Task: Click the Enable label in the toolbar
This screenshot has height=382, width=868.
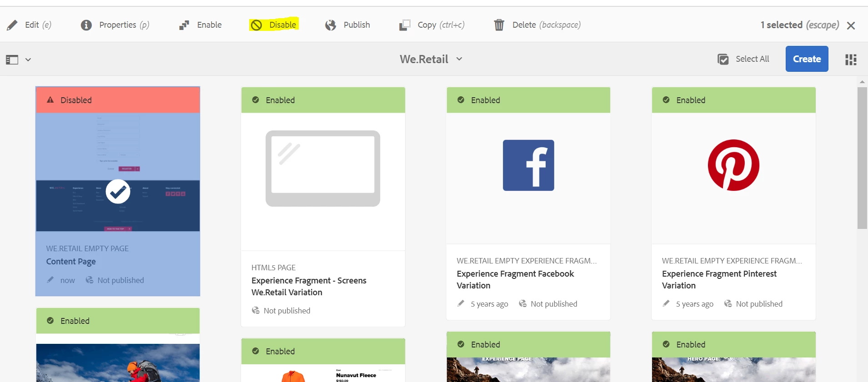Action: pyautogui.click(x=209, y=25)
